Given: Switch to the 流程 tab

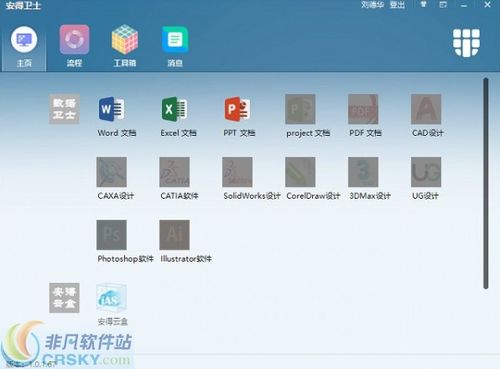Looking at the screenshot, I should coord(74,46).
